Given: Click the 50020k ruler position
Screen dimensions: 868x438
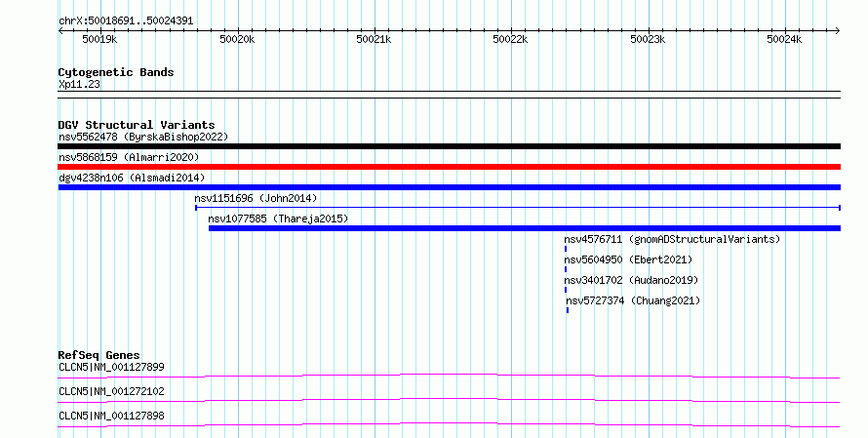Looking at the screenshot, I should tap(237, 39).
